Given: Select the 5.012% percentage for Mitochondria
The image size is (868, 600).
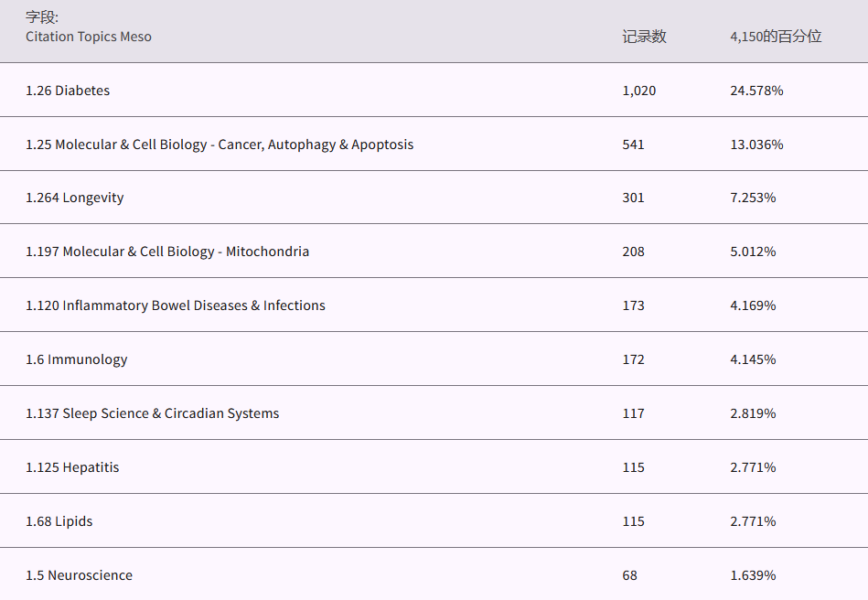Looking at the screenshot, I should pos(753,252).
